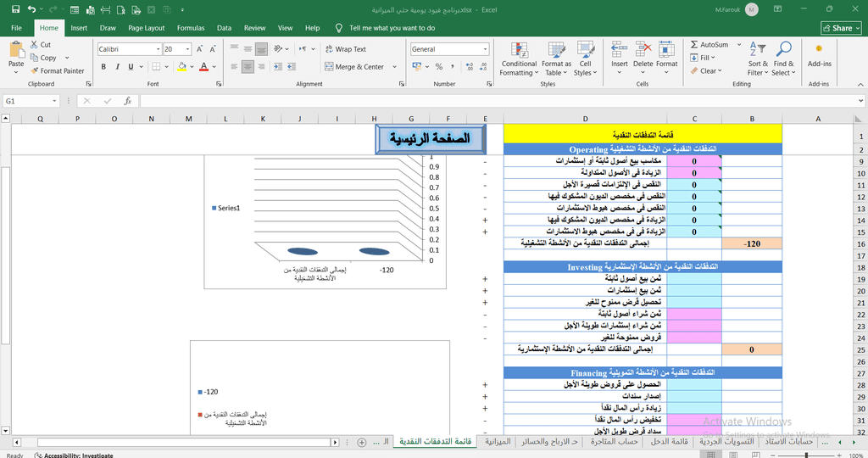The image size is (868, 458).
Task: Click the Share button
Action: click(x=842, y=28)
